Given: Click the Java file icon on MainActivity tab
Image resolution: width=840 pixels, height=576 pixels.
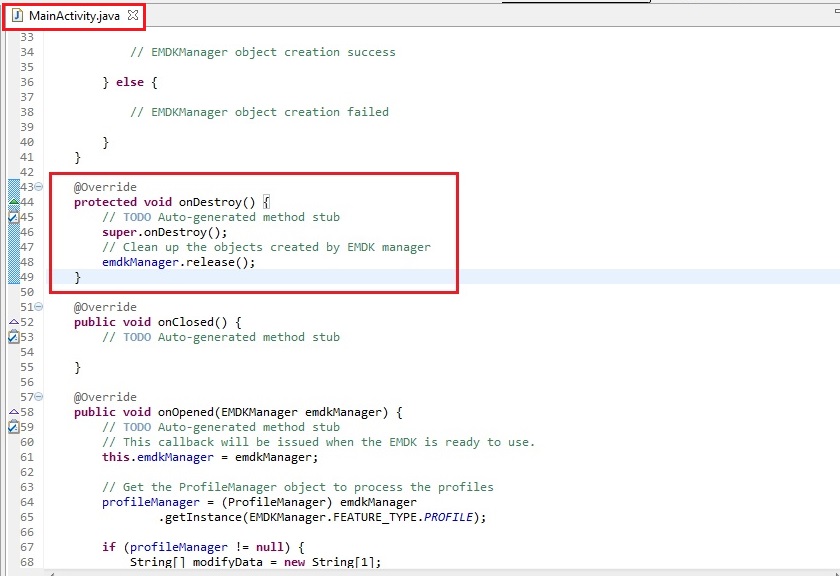Looking at the screenshot, I should [x=17, y=16].
